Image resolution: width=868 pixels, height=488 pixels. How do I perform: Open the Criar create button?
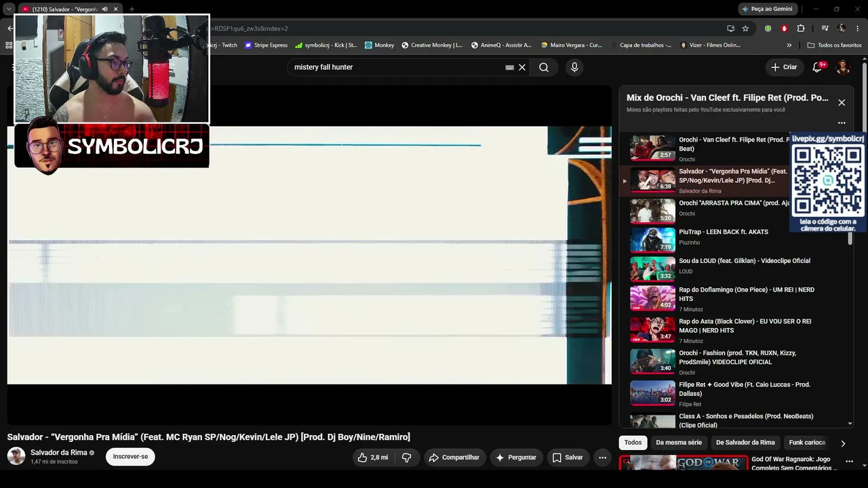tap(784, 67)
